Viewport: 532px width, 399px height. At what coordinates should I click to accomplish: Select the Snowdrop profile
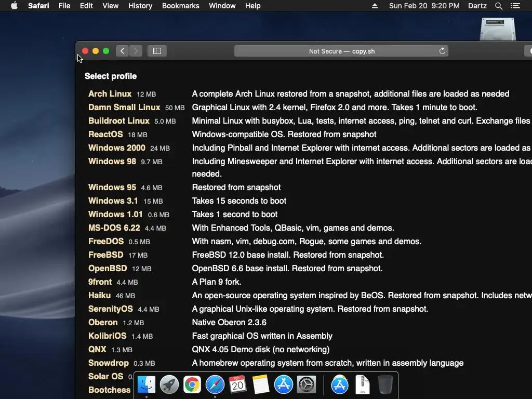click(x=109, y=363)
